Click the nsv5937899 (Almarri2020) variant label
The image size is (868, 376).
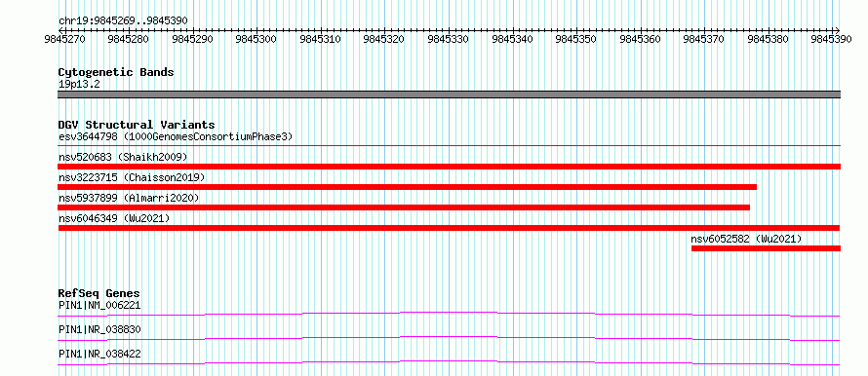coord(129,198)
